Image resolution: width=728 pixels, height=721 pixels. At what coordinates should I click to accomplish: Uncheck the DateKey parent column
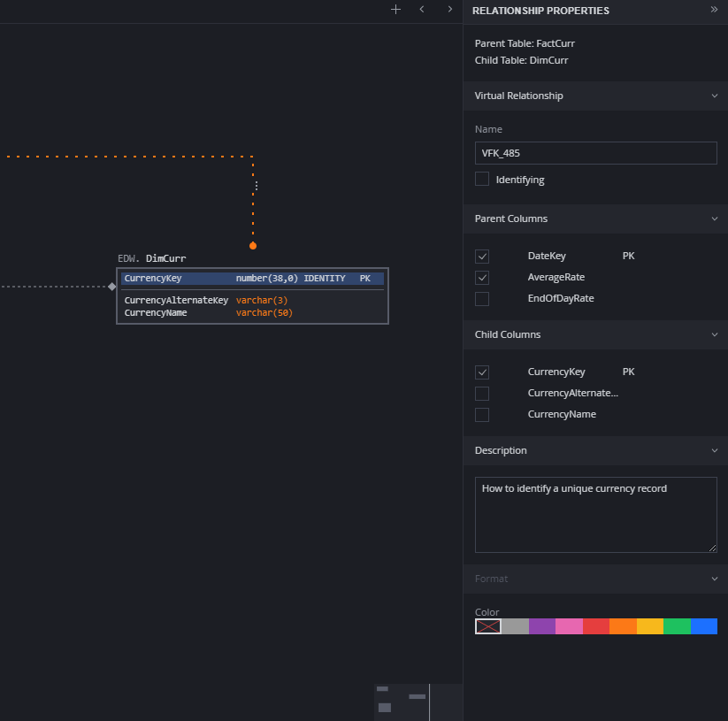point(482,256)
